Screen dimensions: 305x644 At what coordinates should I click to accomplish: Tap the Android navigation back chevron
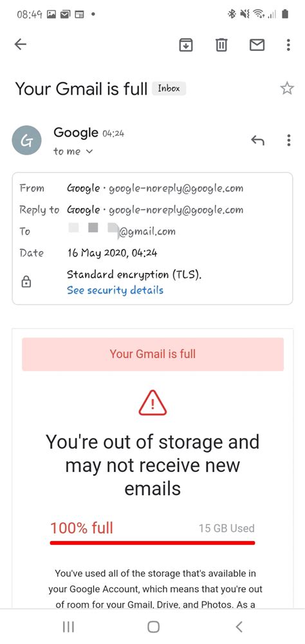pyautogui.click(x=239, y=627)
